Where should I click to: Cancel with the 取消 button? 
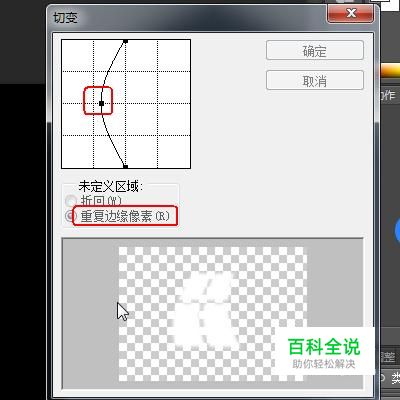[315, 80]
